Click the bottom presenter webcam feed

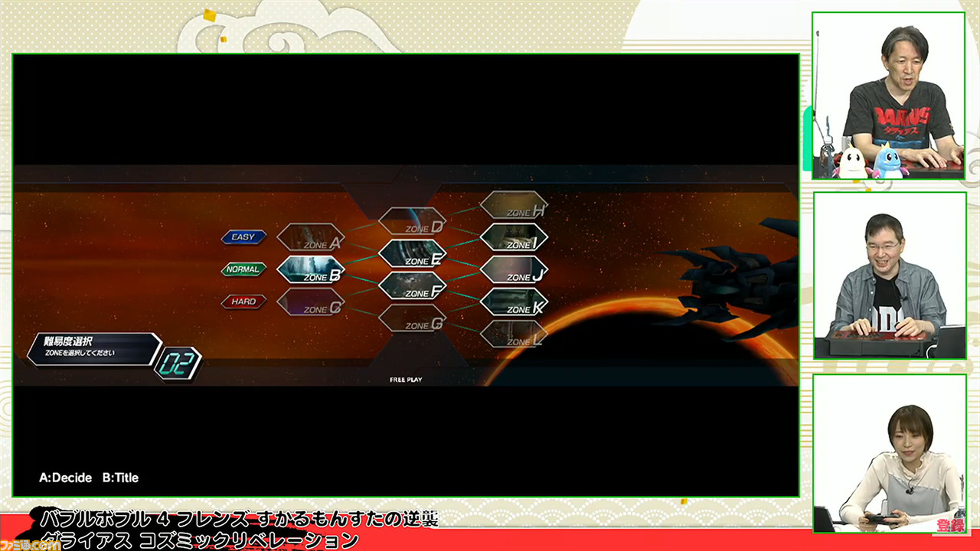[x=888, y=454]
